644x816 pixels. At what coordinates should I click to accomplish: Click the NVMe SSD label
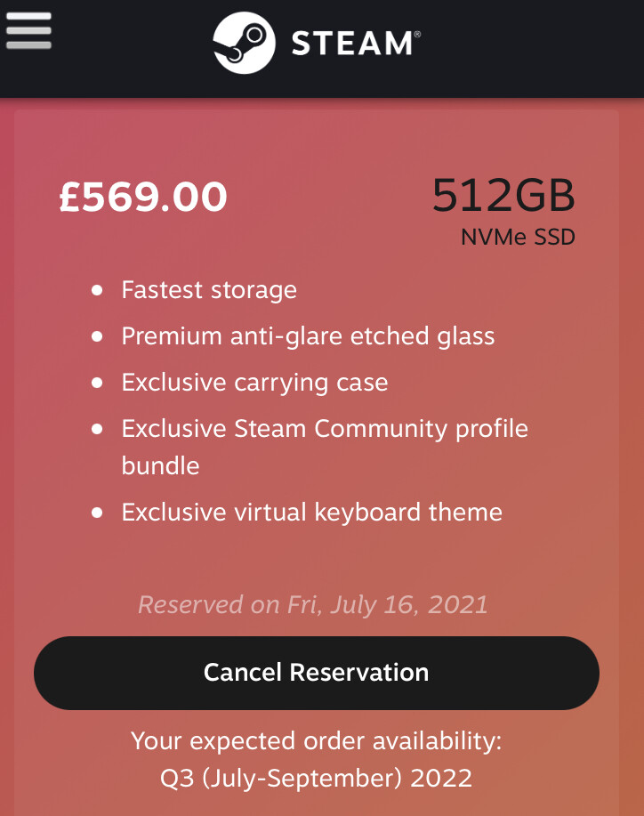pos(518,238)
